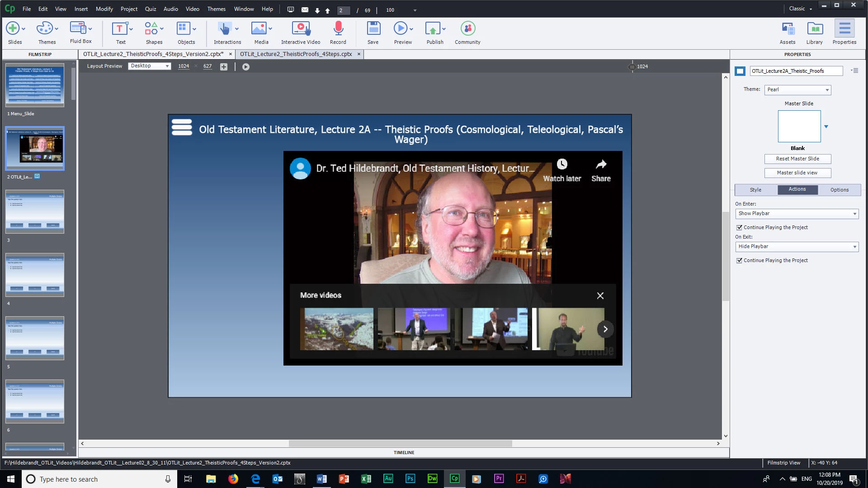The width and height of the screenshot is (868, 488).
Task: Open the Community icon
Action: pos(467,29)
